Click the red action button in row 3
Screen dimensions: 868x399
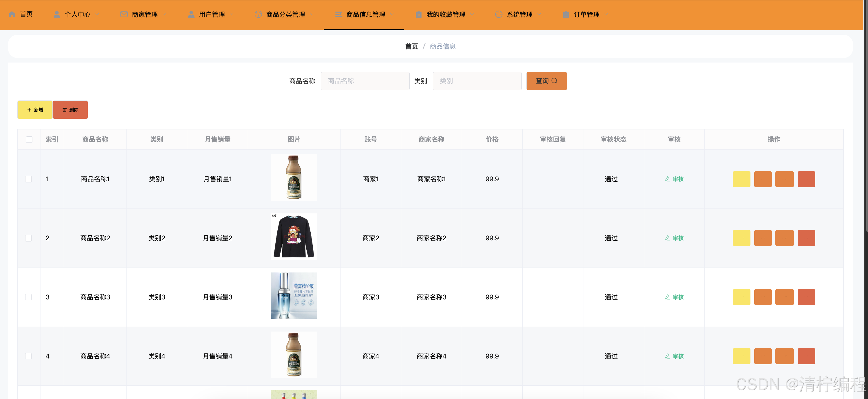coord(806,297)
